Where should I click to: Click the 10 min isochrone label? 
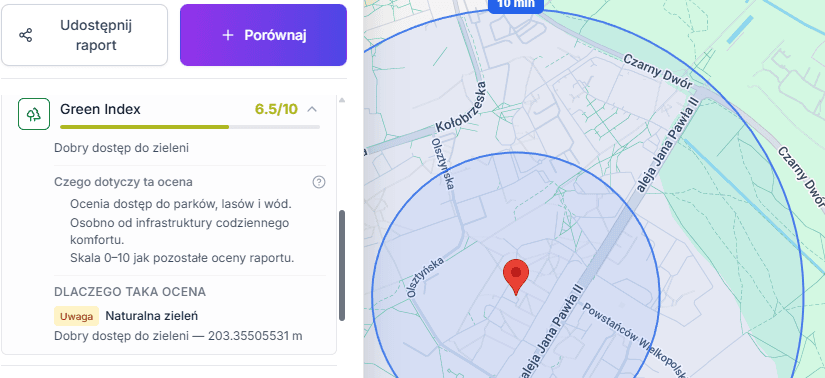(x=516, y=4)
